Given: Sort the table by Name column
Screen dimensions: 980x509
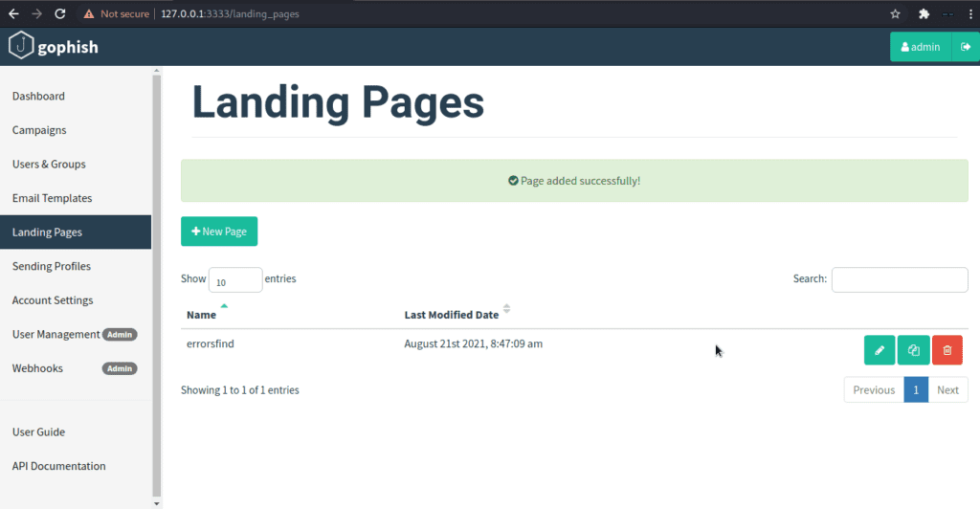Looking at the screenshot, I should 202,315.
